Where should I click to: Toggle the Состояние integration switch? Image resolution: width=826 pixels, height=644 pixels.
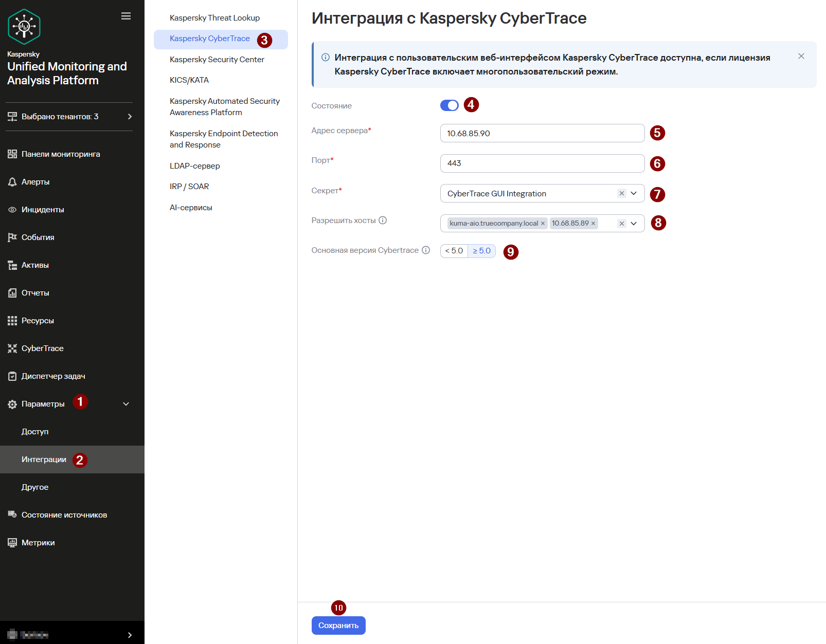450,105
